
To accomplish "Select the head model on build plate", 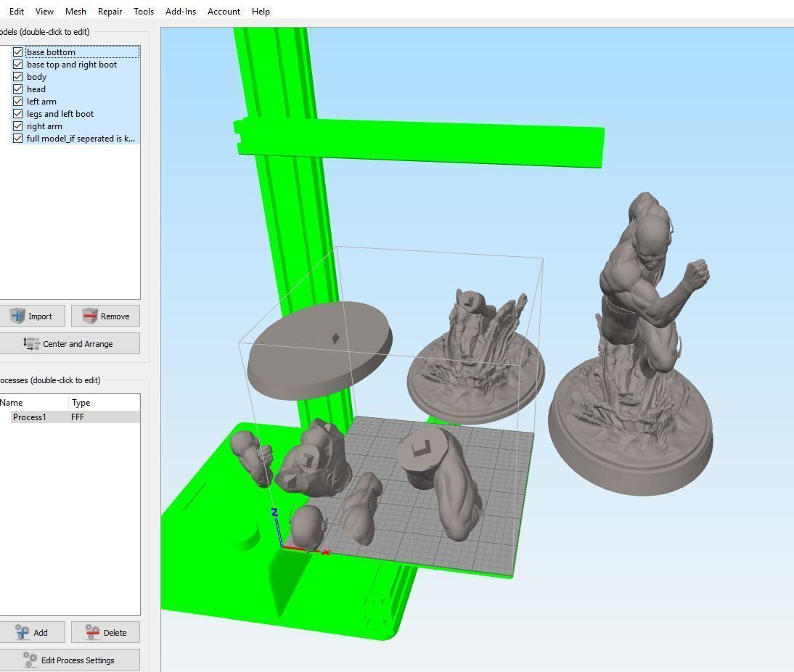I will [x=308, y=527].
